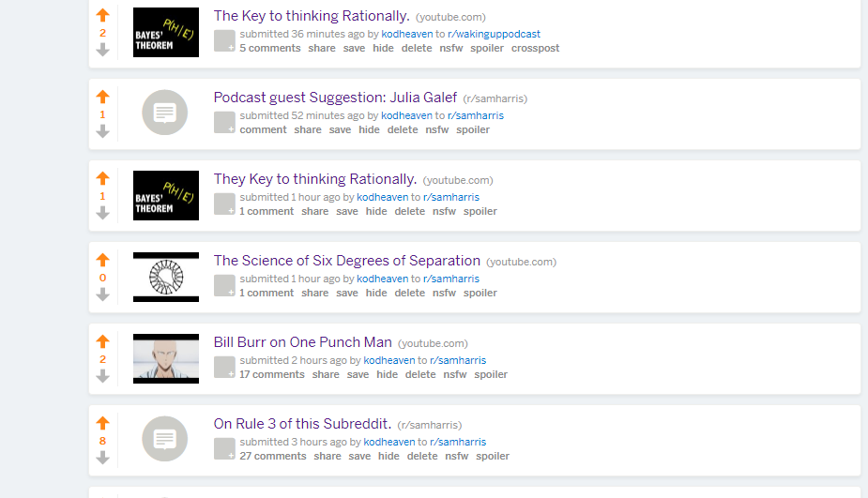
Task: Crosspost 'The Key to thinking Rationally'
Action: pos(535,48)
